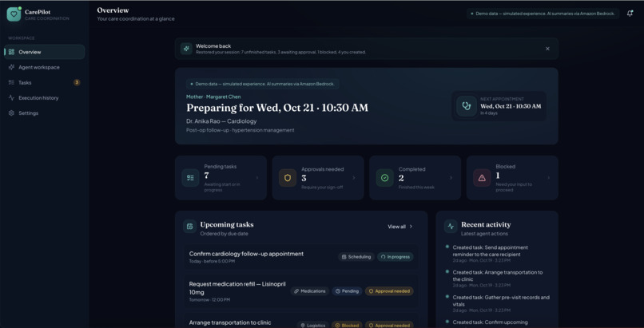Click the Pending status tag
Screen dimensions: 644x328
coord(347,291)
